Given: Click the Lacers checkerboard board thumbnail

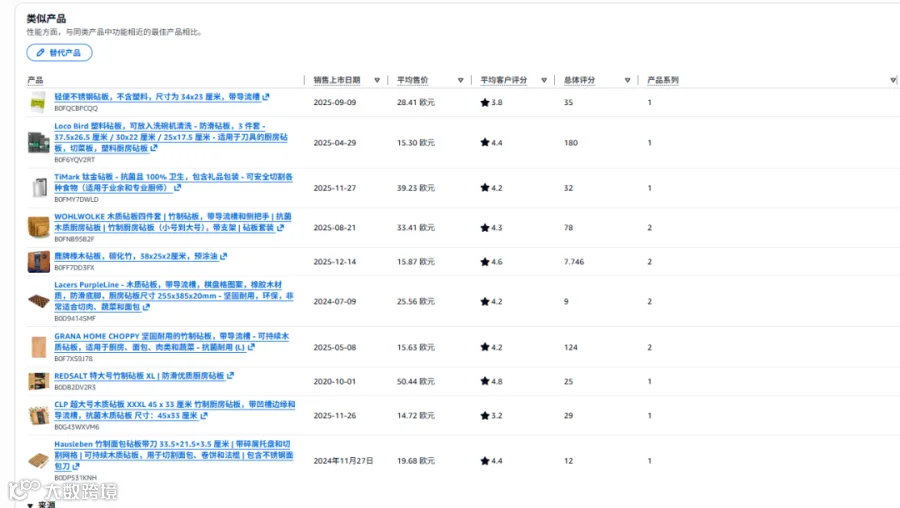Looking at the screenshot, I should pos(38,301).
